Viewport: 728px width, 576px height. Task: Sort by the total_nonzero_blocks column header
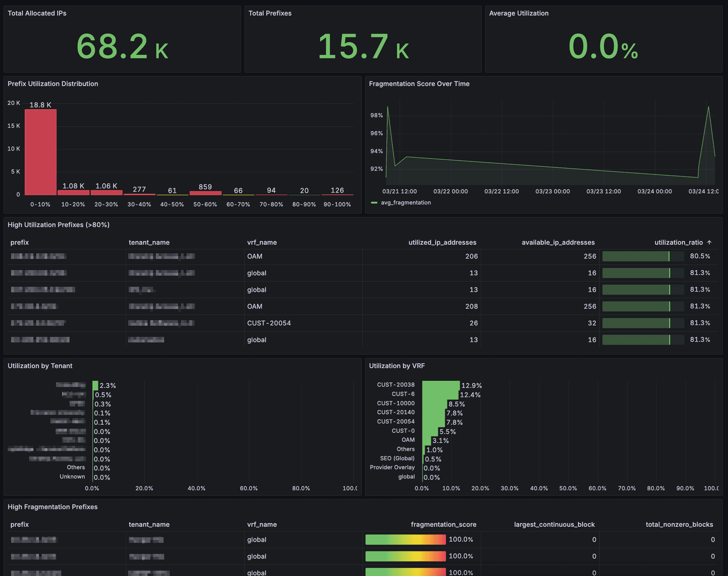pos(679,524)
